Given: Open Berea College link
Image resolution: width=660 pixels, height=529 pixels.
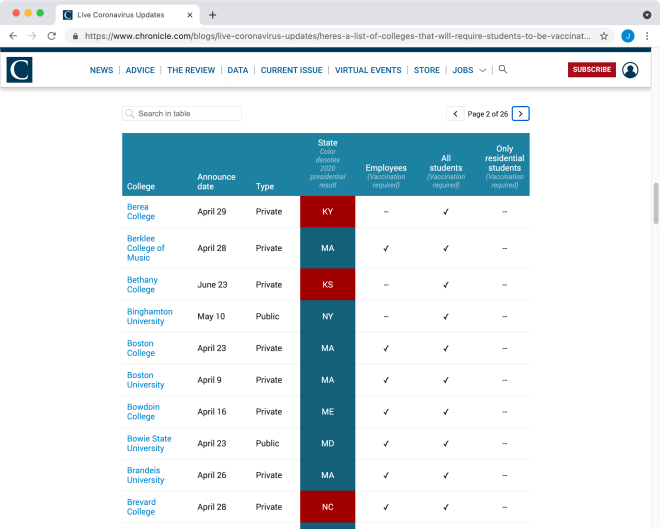Looking at the screenshot, I should tap(141, 212).
